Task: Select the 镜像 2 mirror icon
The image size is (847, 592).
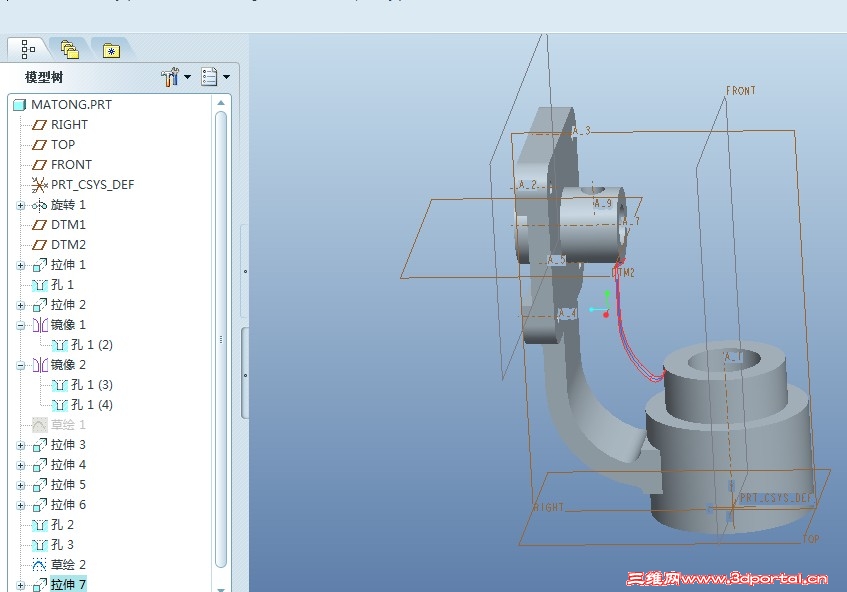Action: click(40, 365)
